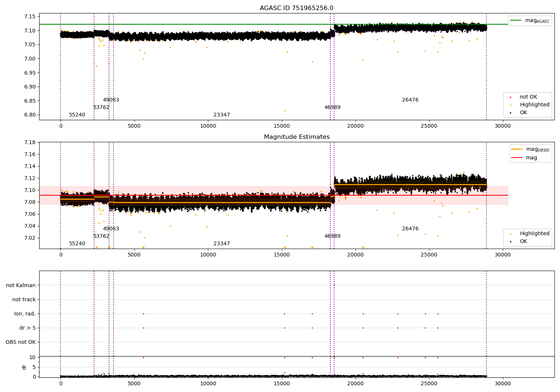Click the rotated "dr" axis label
This screenshot has width=560, height=392.
(x=24, y=367)
